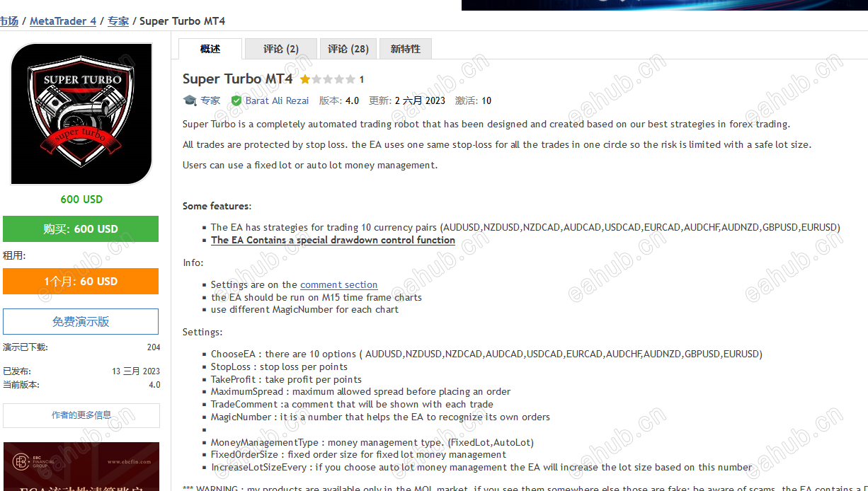Click the MaximumSpread setting line
Image resolution: width=868 pixels, height=491 pixels.
pyautogui.click(x=360, y=391)
